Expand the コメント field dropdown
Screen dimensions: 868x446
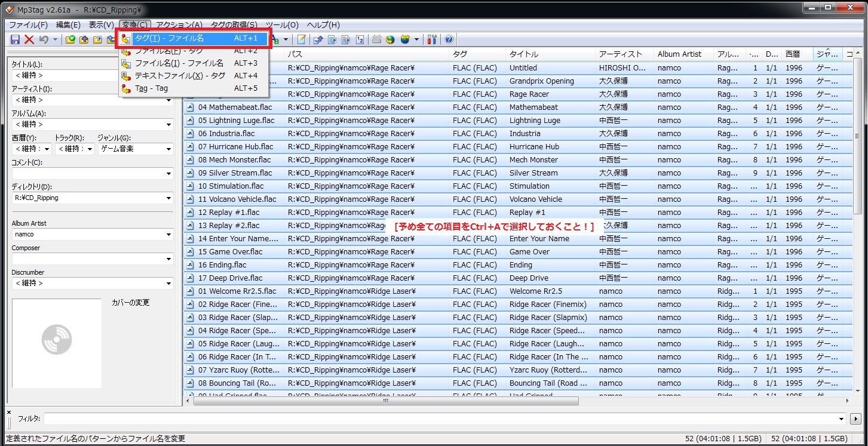pos(168,174)
